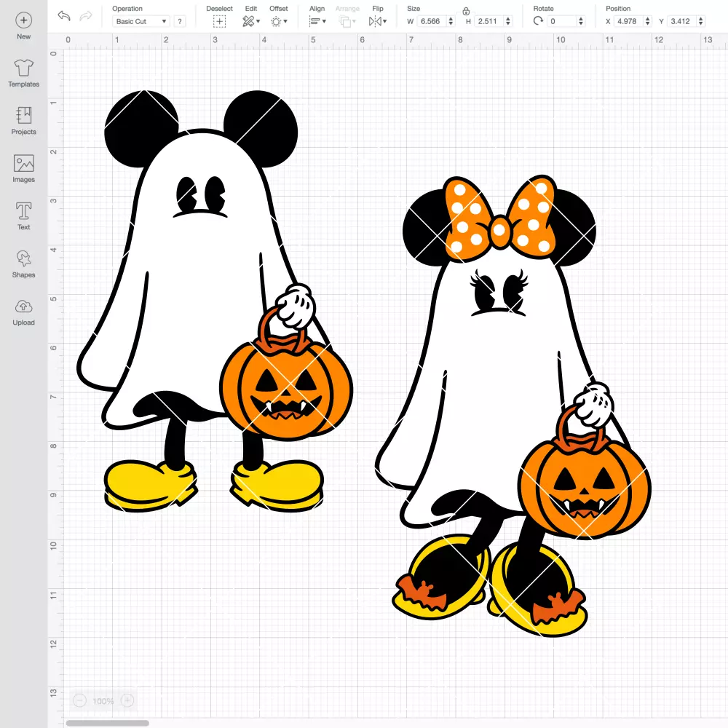Select the Text tool
The height and width of the screenshot is (728, 728).
pyautogui.click(x=24, y=211)
